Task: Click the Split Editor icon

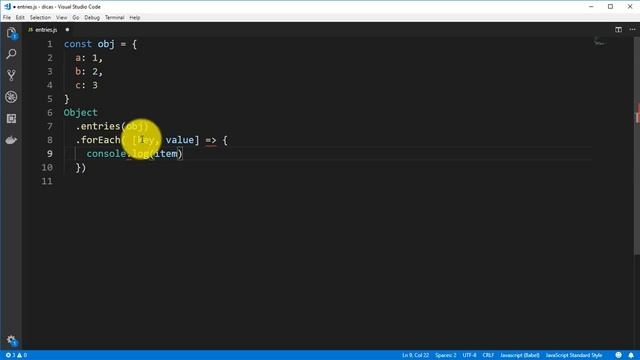Action: click(x=618, y=29)
